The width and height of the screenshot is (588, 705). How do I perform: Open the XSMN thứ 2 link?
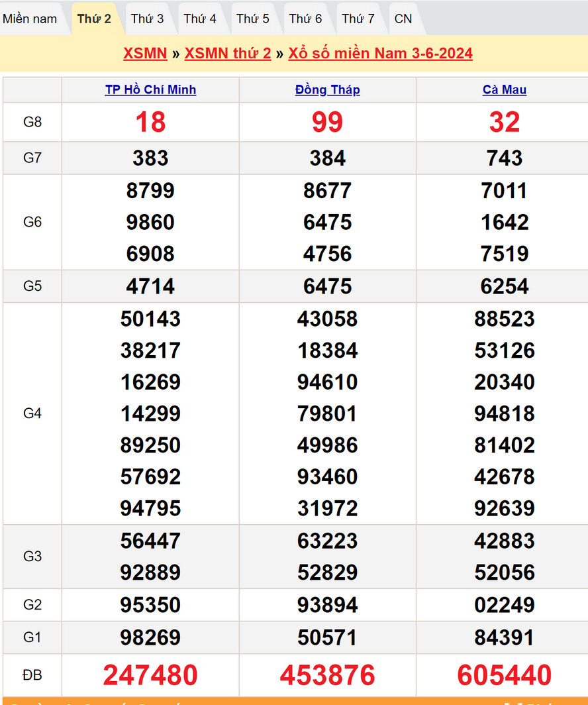point(228,54)
